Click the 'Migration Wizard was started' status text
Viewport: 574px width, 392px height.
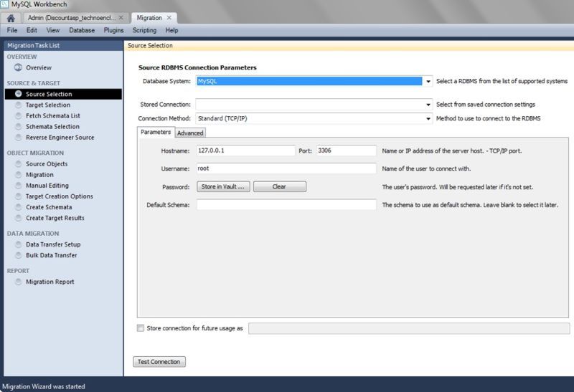44,386
